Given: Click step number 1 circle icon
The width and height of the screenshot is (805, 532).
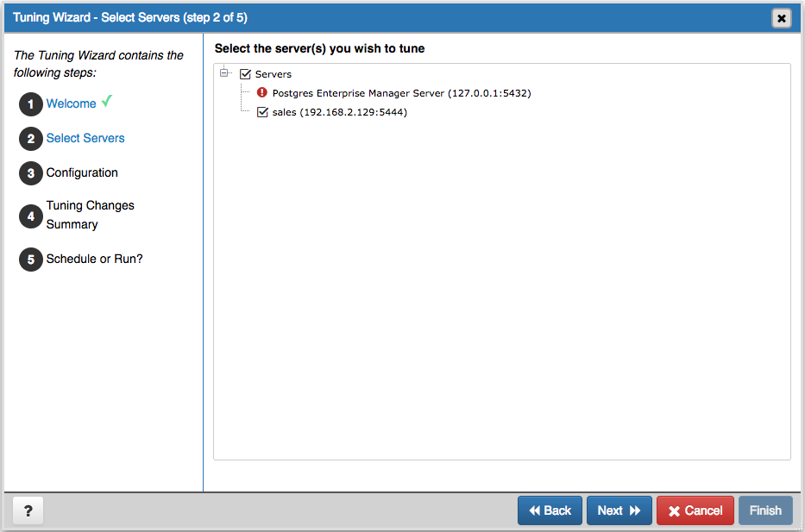Looking at the screenshot, I should (x=31, y=104).
